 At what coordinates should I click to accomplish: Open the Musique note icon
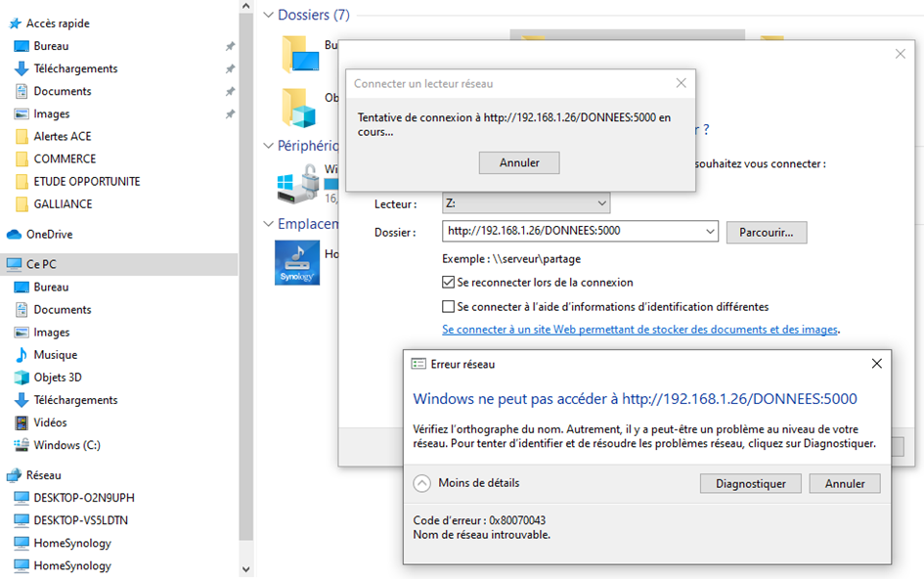(22, 354)
